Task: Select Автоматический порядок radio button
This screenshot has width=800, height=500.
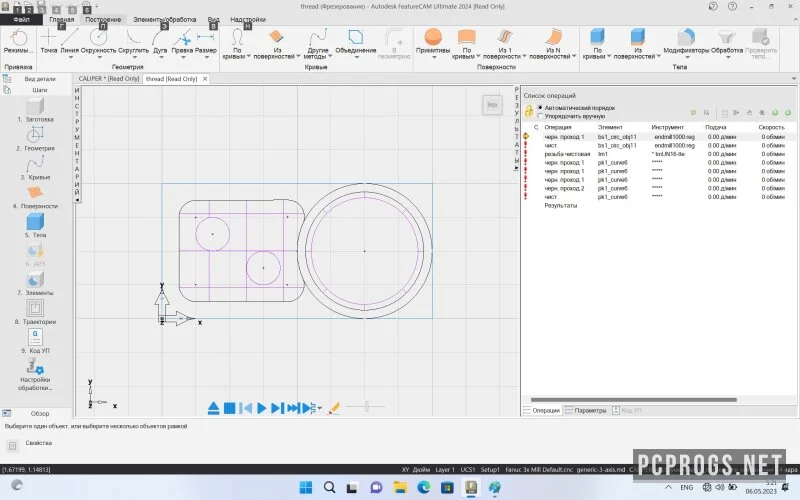Action: pos(540,108)
